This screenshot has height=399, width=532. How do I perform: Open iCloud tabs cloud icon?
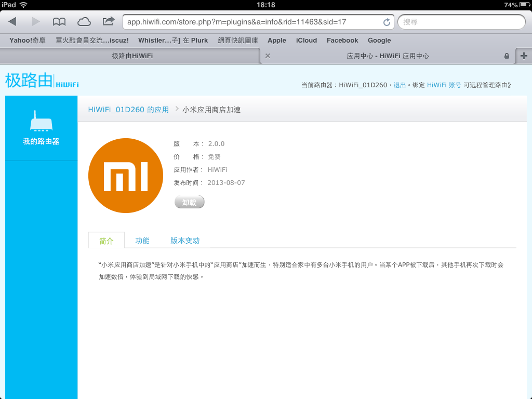[x=84, y=22]
